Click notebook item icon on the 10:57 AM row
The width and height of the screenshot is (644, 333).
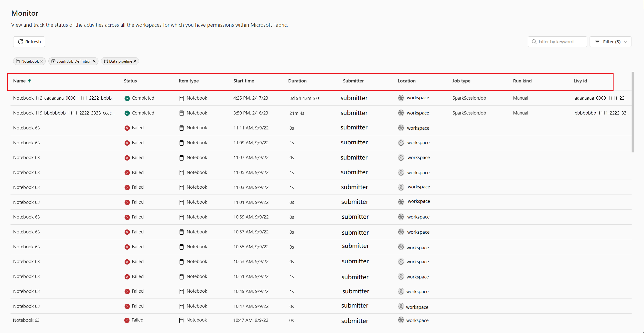182,232
